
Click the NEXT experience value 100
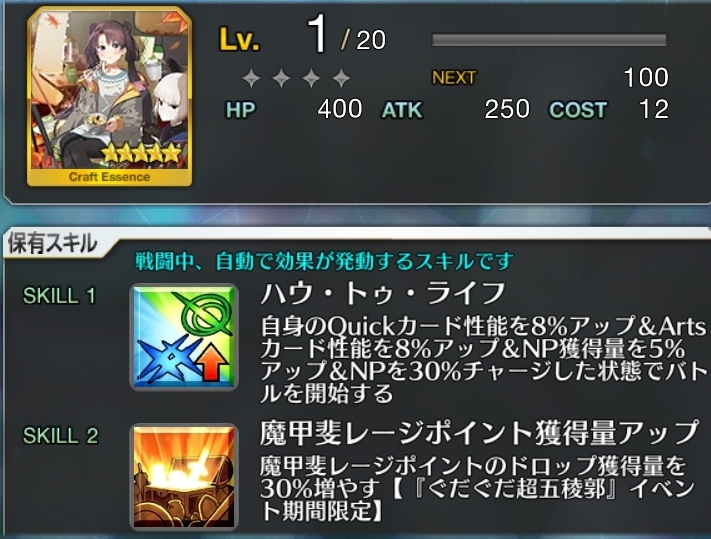[x=646, y=78]
